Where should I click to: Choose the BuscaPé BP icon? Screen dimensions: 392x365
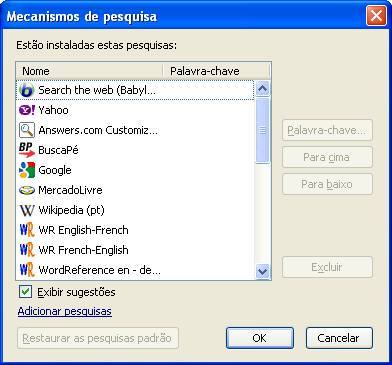pyautogui.click(x=27, y=150)
